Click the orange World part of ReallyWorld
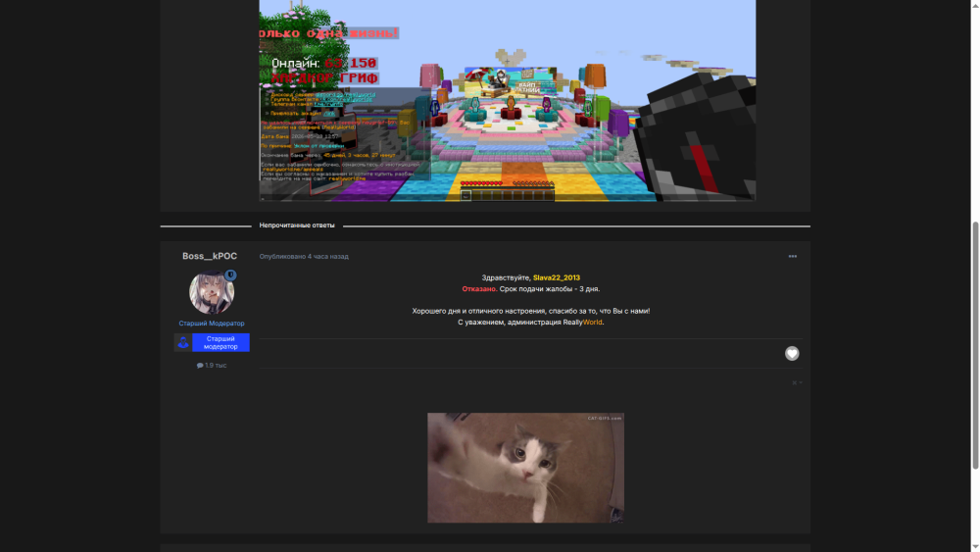Image resolution: width=980 pixels, height=552 pixels. click(x=593, y=322)
